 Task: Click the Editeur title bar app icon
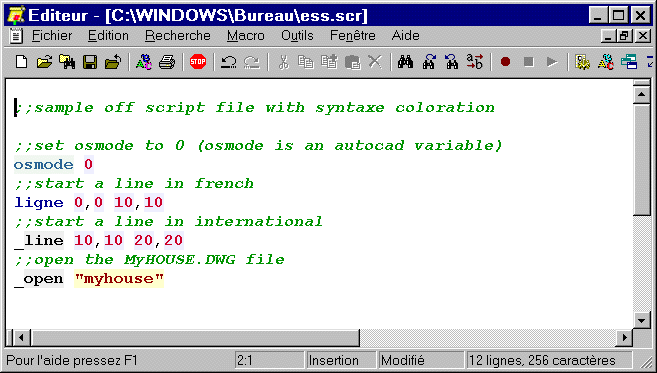tap(15, 15)
